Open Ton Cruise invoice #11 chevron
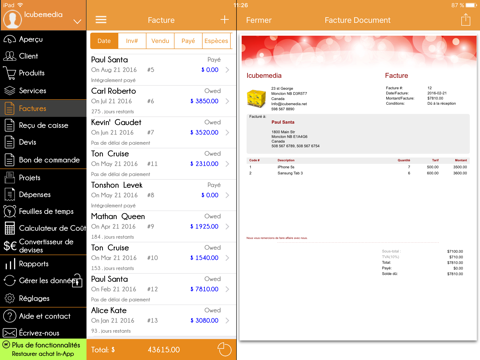Viewport: 480px width, 360px height. tap(227, 164)
